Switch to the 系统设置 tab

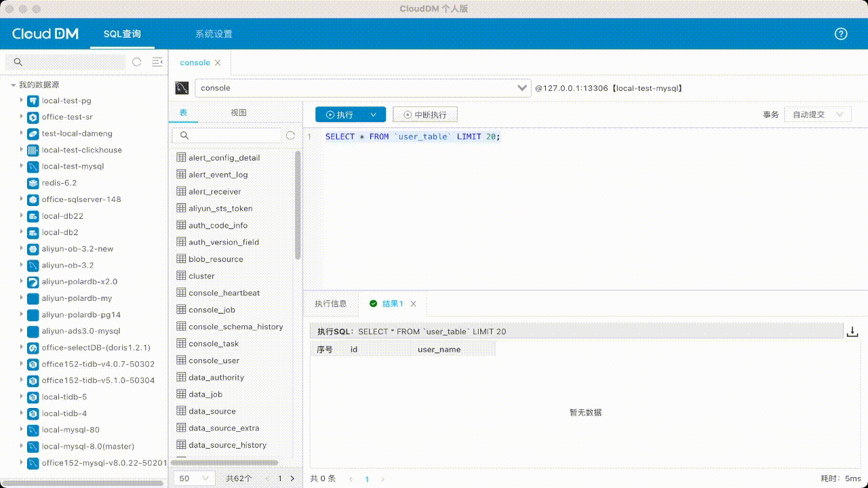[x=214, y=34]
